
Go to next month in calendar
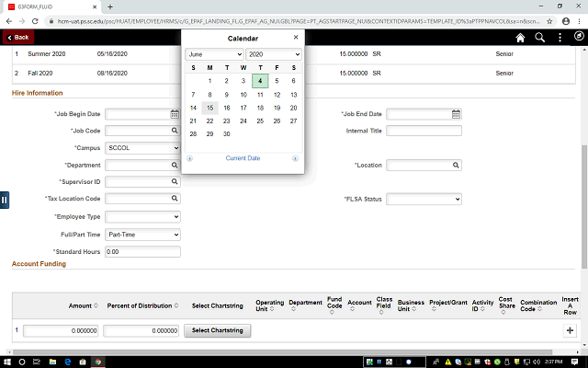click(x=295, y=158)
